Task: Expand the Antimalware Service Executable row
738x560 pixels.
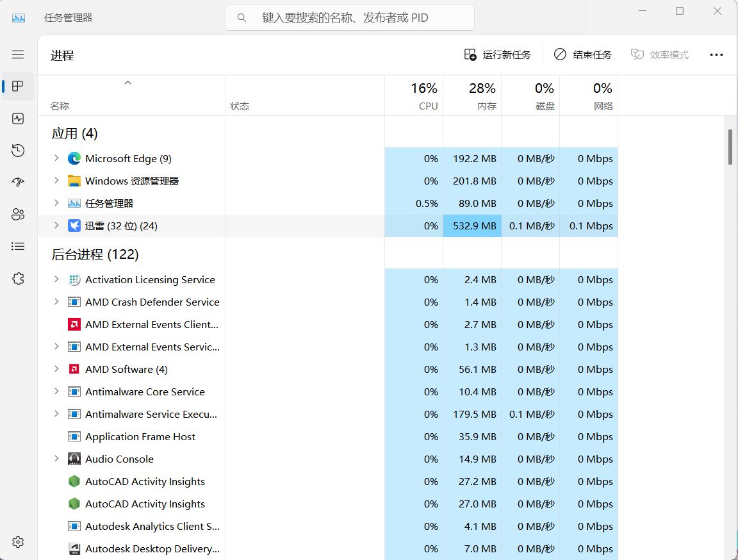Action: (56, 414)
